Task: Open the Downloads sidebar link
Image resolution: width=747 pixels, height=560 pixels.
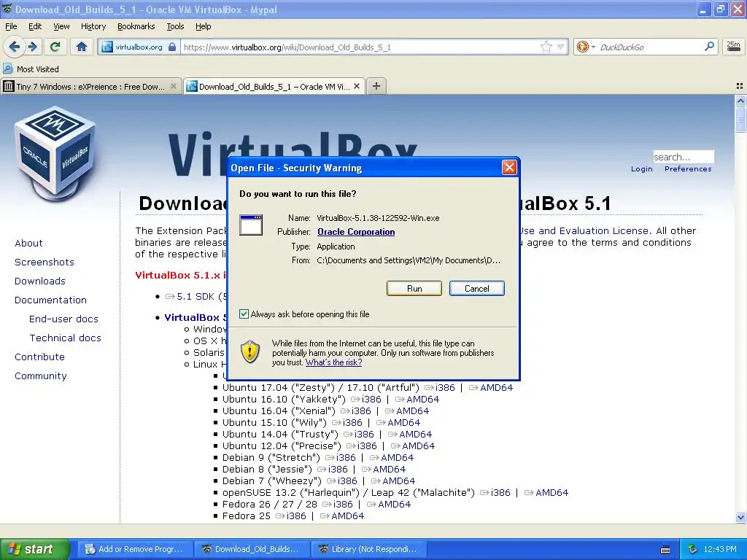Action: pos(40,281)
